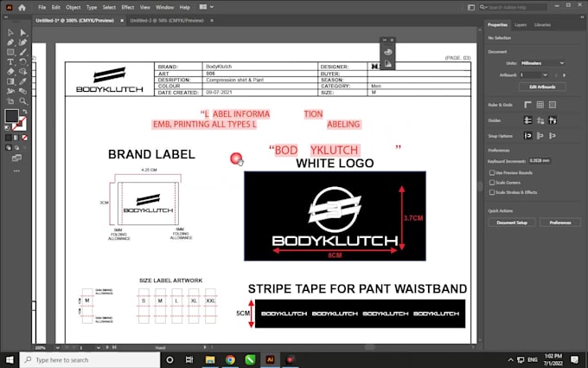
Task: Show rulers in Ruler & Grids
Action: (x=527, y=105)
